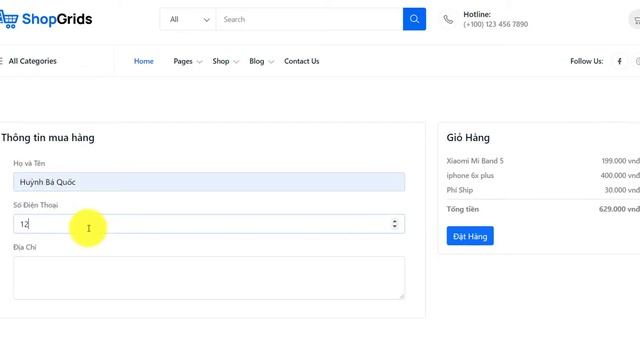This screenshot has height=360, width=640.
Task: Click the 629.000 vnd total amount
Action: 619,209
